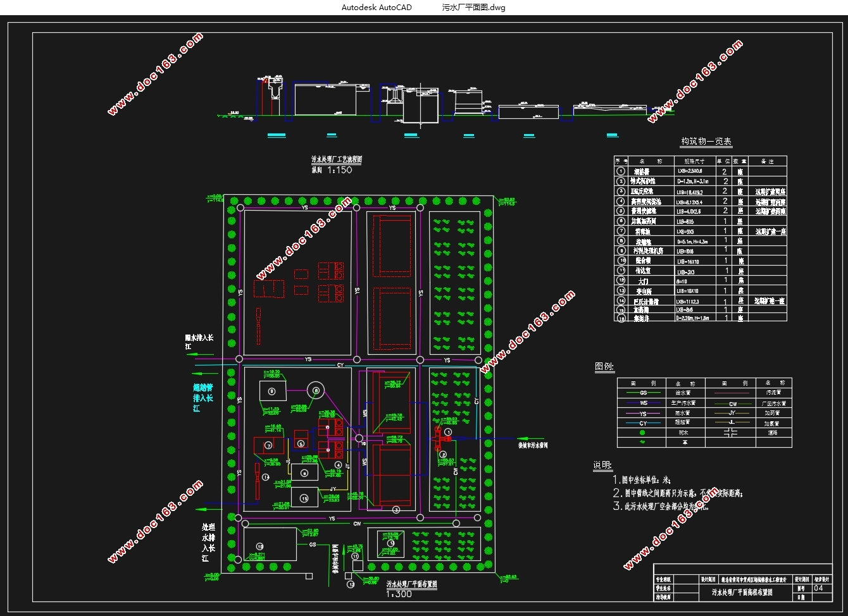Select structure marker 1 near the inlet
The width and height of the screenshot is (848, 616).
coord(447,433)
